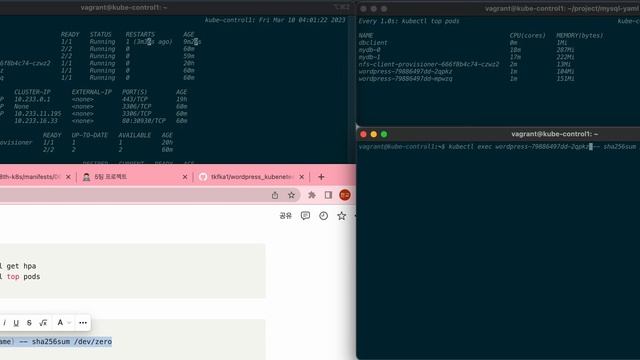
Task: Minimize the bottom-right terminal window
Action: [373, 134]
